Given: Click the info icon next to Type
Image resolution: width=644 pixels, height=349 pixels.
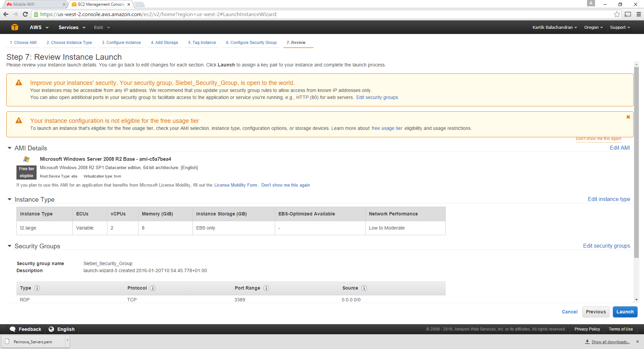Looking at the screenshot, I should (x=37, y=288).
